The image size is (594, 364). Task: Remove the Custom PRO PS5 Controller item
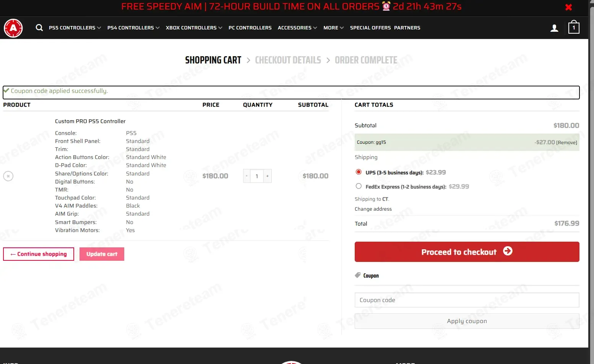pos(8,176)
